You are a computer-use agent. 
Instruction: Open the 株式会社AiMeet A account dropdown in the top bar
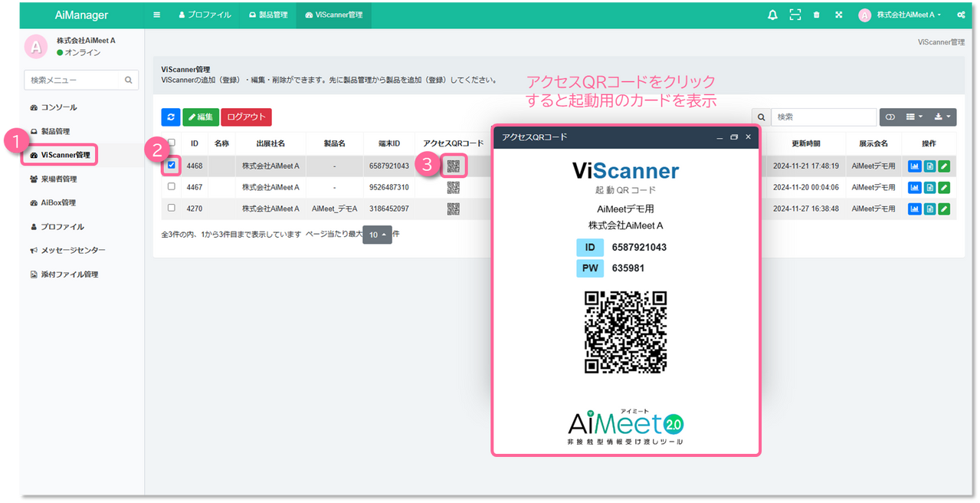[900, 15]
